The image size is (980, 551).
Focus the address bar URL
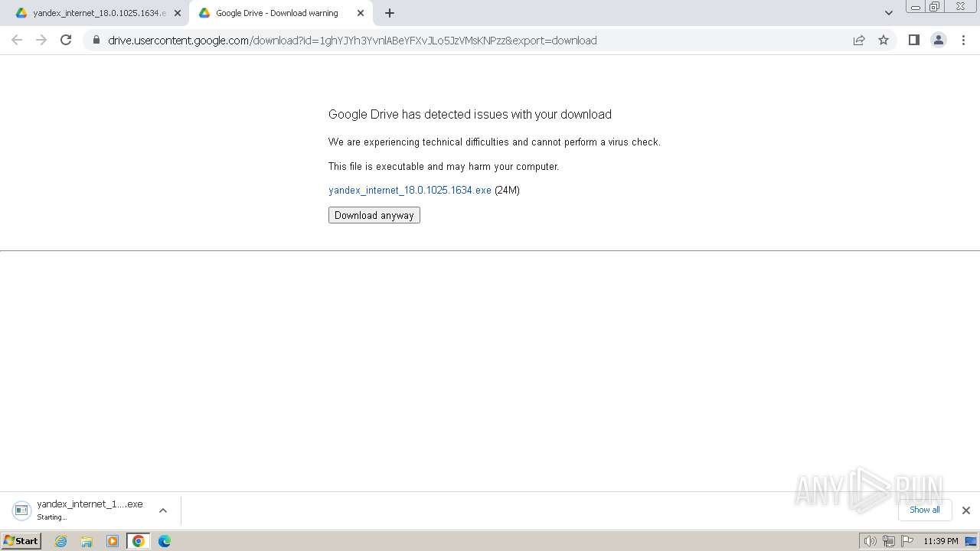[352, 41]
